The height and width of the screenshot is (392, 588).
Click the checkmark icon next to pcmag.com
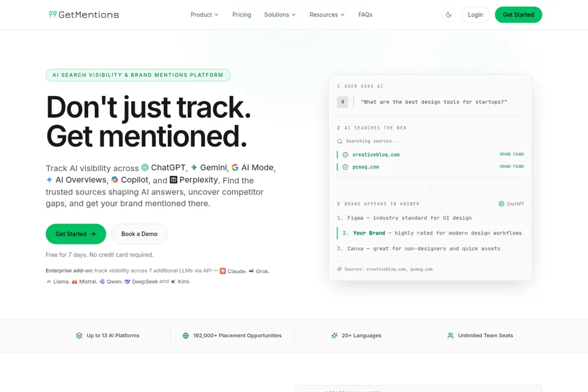click(x=345, y=167)
